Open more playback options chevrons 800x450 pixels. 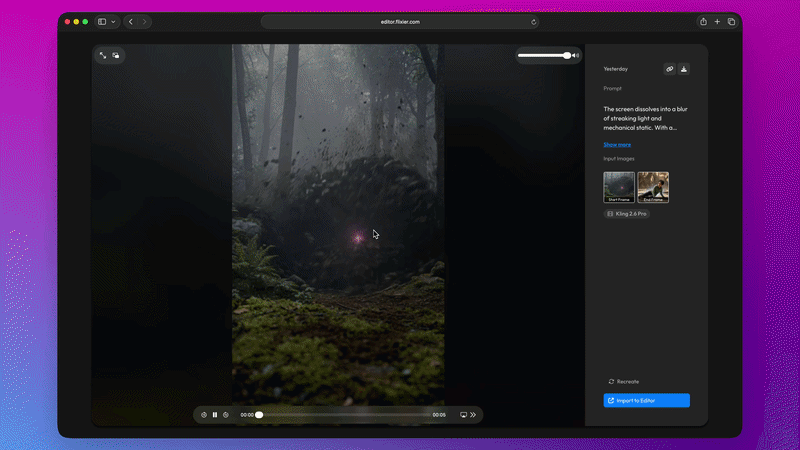474,414
